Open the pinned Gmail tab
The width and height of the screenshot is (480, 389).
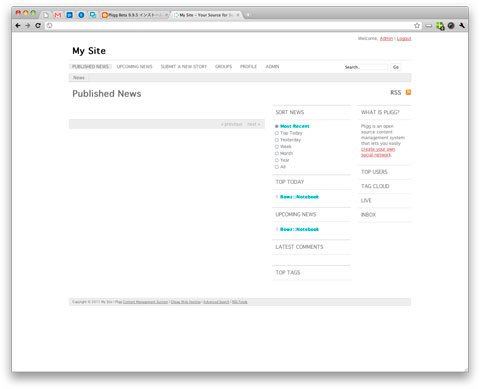click(58, 15)
